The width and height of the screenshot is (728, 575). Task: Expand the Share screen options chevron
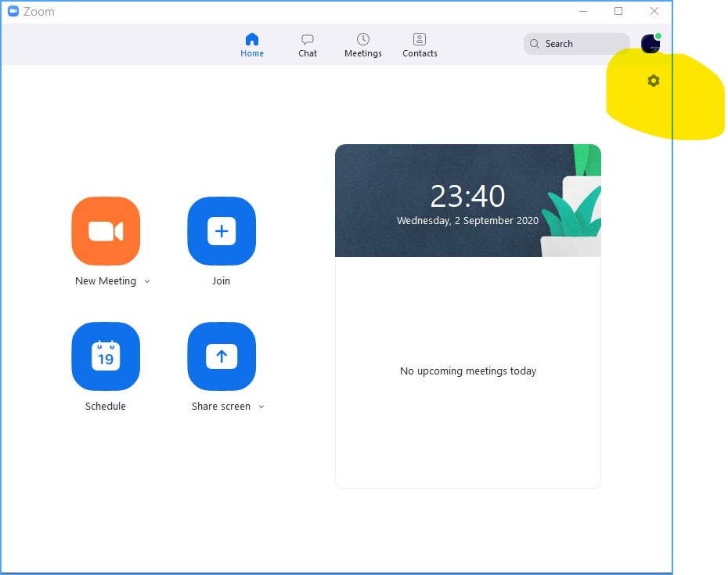261,407
